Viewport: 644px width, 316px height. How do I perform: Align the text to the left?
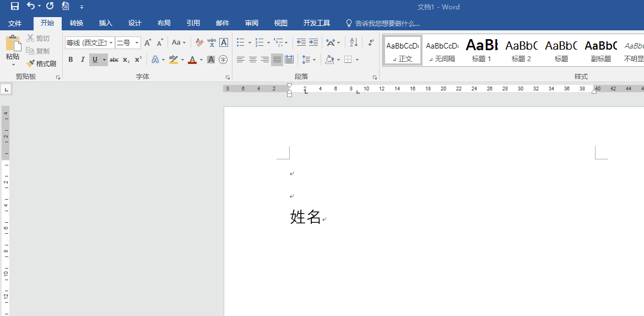tap(241, 60)
